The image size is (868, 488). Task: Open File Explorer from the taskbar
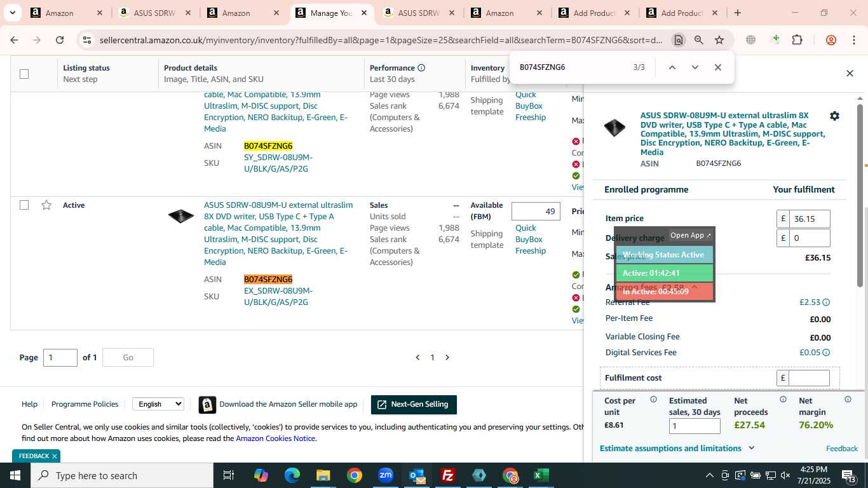click(323, 475)
